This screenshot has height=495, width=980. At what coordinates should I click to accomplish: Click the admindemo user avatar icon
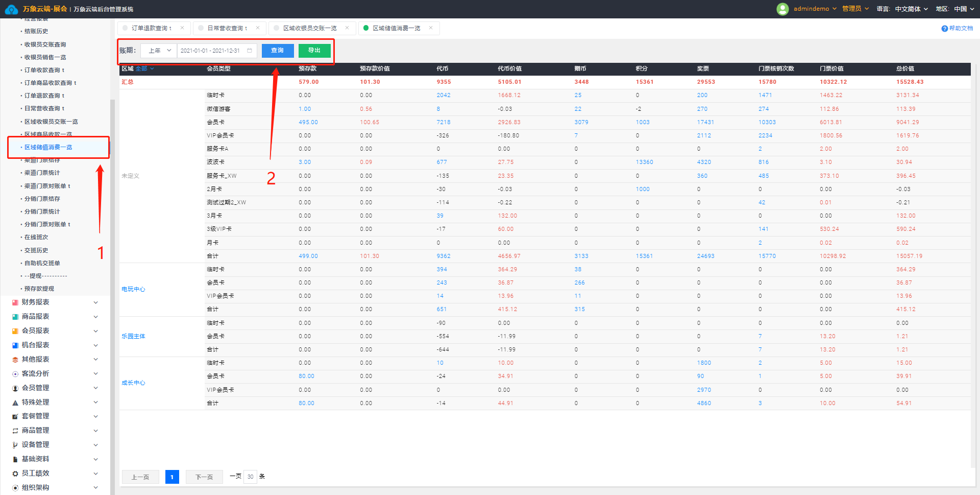[x=782, y=9]
